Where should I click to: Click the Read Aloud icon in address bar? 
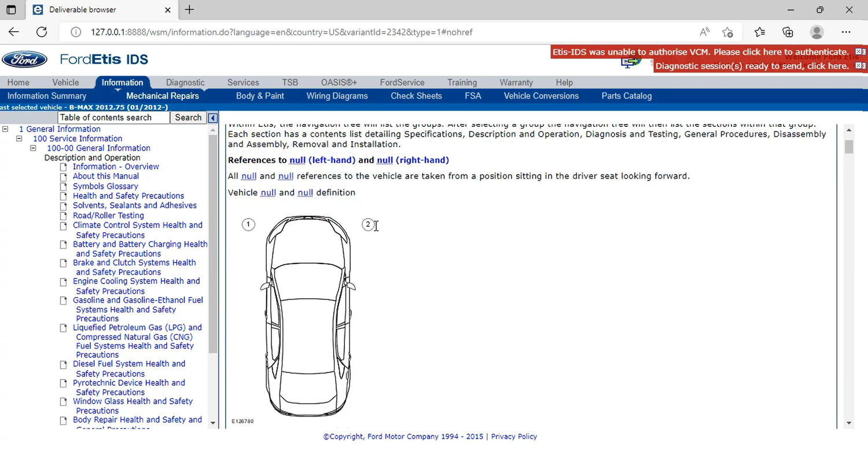coord(704,32)
